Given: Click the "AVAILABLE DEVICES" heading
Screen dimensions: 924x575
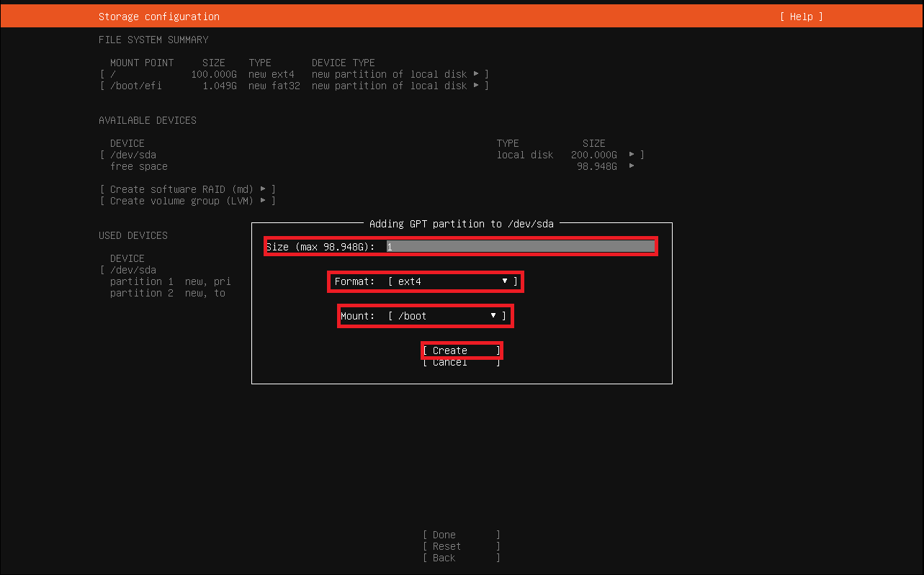Looking at the screenshot, I should point(148,120).
